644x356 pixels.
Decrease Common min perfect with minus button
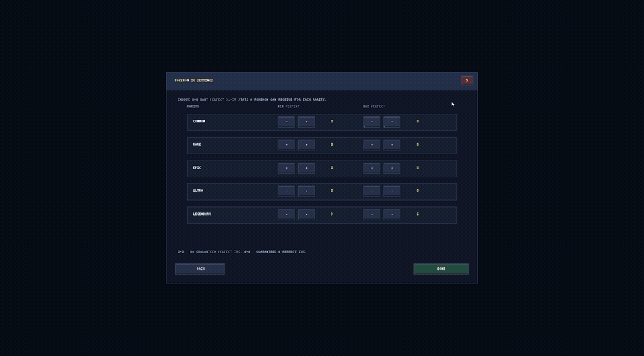286,122
